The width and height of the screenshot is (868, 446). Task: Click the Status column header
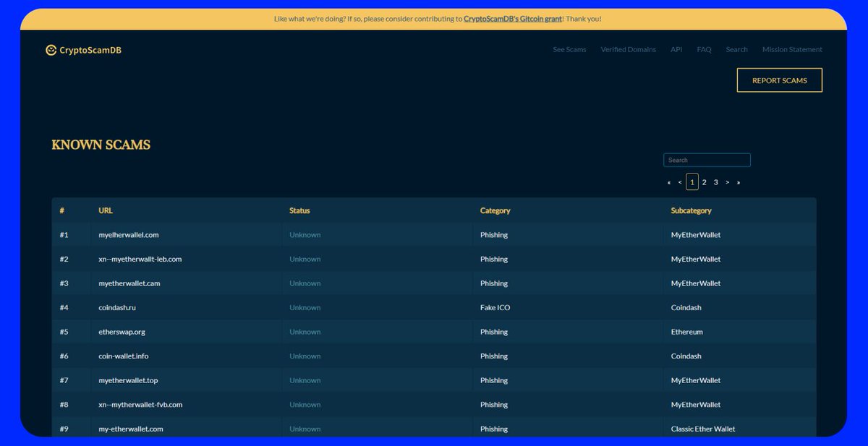coord(299,210)
